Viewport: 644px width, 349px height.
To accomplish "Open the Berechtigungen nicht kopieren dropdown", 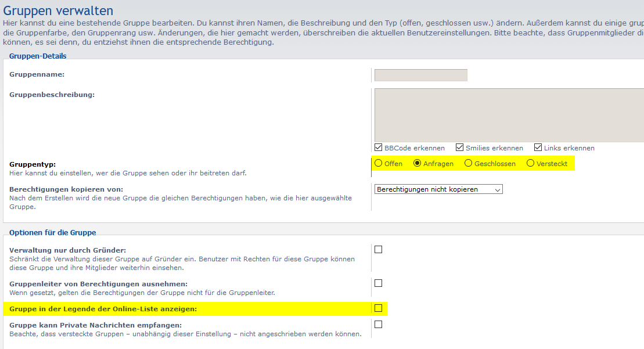I will click(x=438, y=189).
